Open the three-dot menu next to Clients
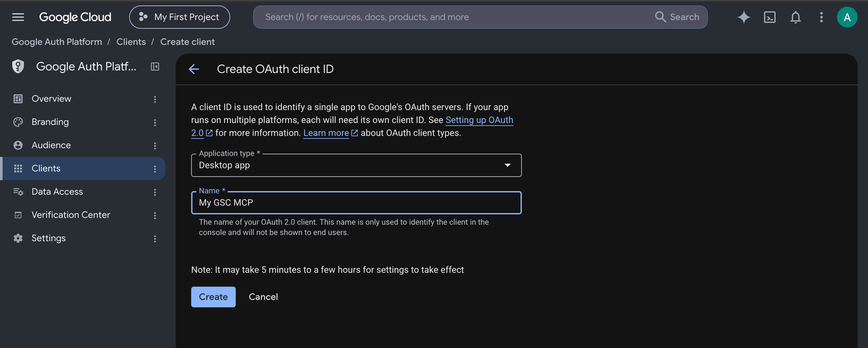The width and height of the screenshot is (868, 348). click(155, 169)
